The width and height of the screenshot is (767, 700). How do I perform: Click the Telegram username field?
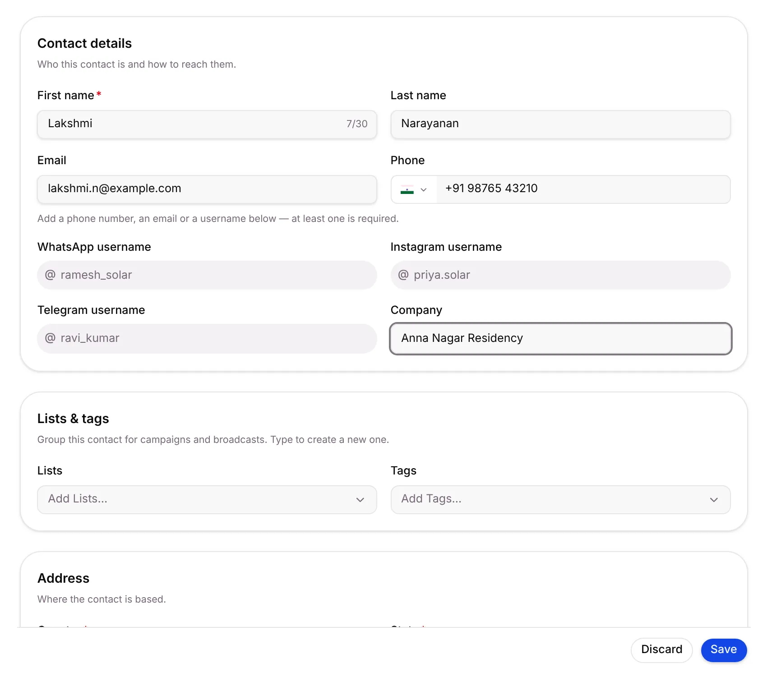pos(207,338)
